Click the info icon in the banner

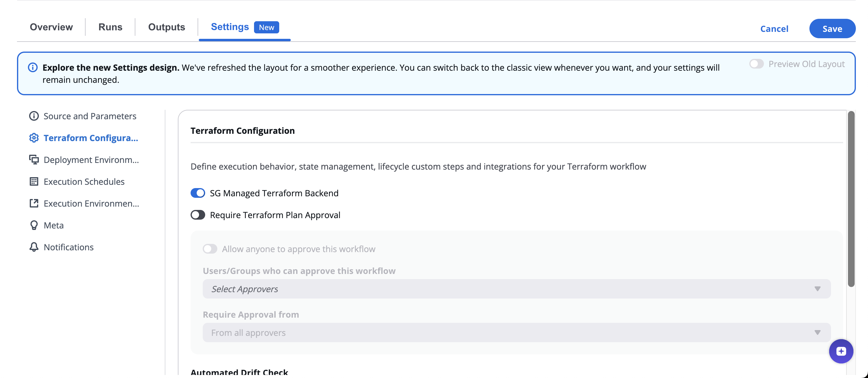(33, 67)
